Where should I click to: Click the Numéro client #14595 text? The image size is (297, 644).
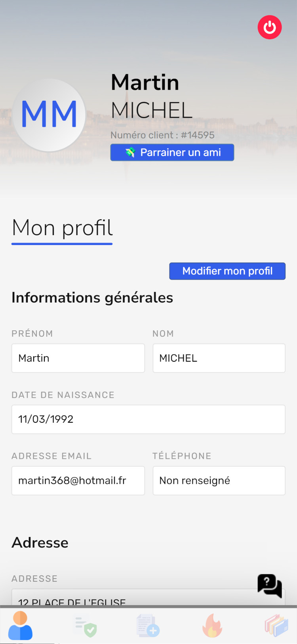tap(162, 135)
